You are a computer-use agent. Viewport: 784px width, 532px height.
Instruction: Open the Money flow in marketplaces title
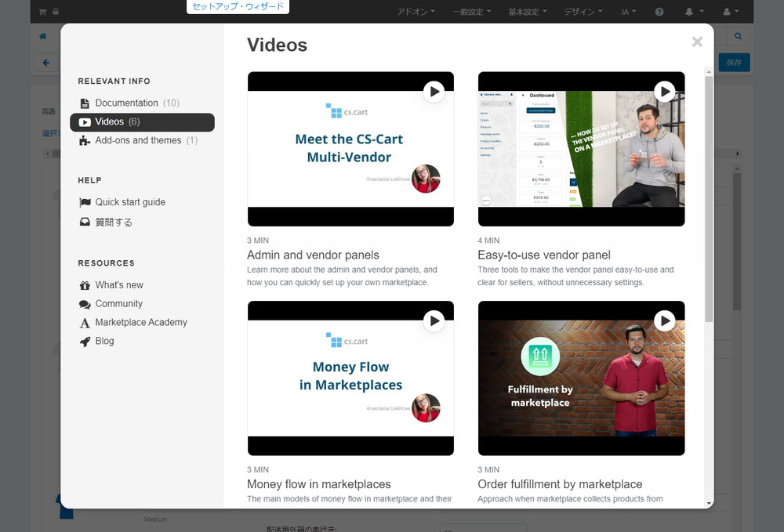[x=319, y=484]
